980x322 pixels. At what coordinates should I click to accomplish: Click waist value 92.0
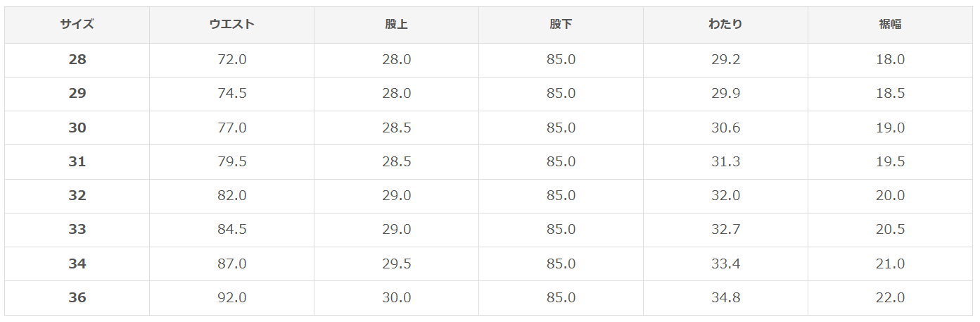click(x=232, y=298)
